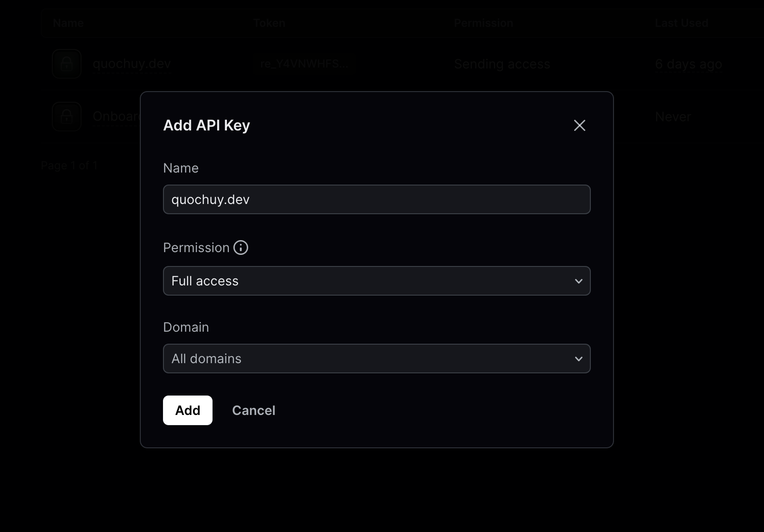
Task: Click the Permission column header
Action: 483,23
